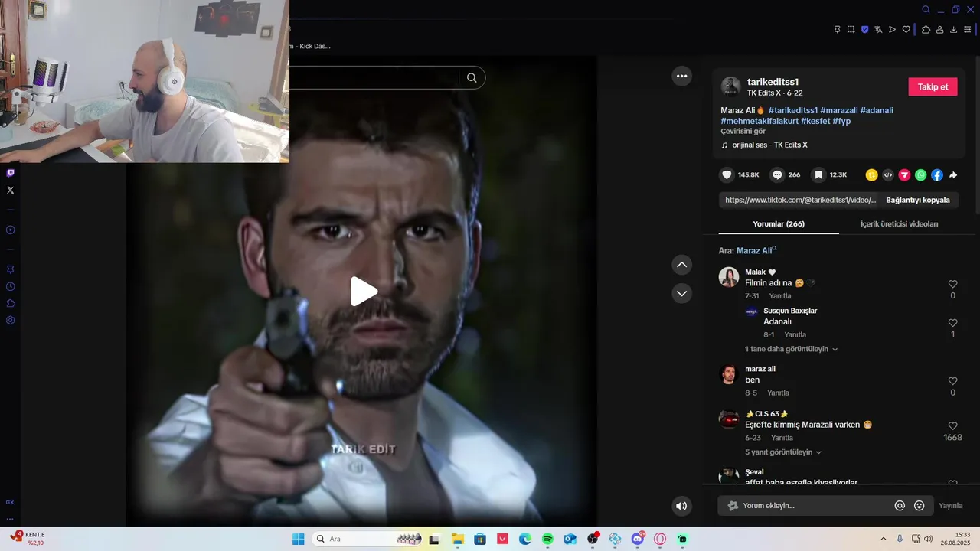Follow creator with Takip et button
The height and width of the screenshot is (551, 980).
933,86
